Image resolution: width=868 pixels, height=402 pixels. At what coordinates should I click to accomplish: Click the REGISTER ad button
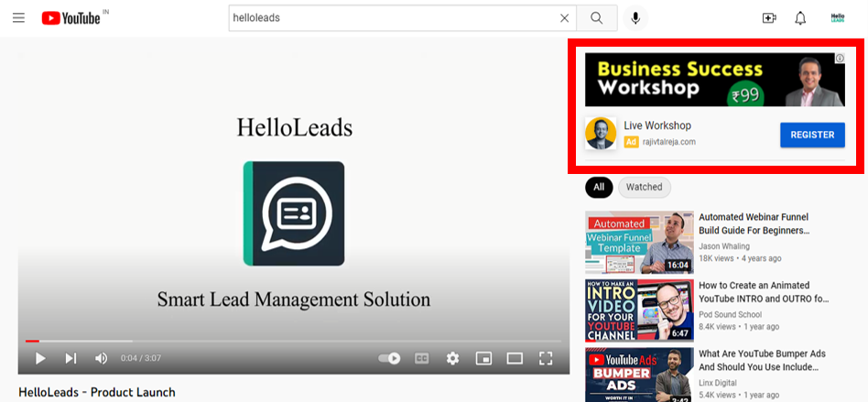(x=813, y=135)
